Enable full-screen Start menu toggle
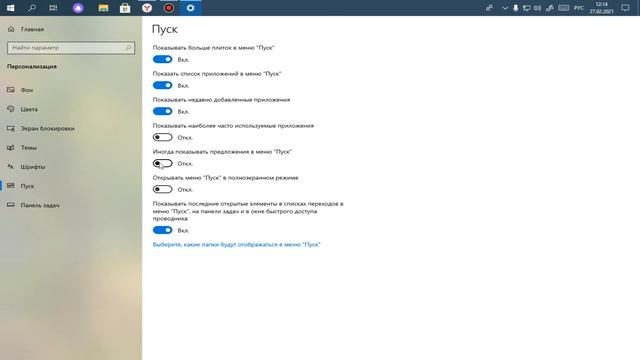The image size is (640, 360). [162, 189]
